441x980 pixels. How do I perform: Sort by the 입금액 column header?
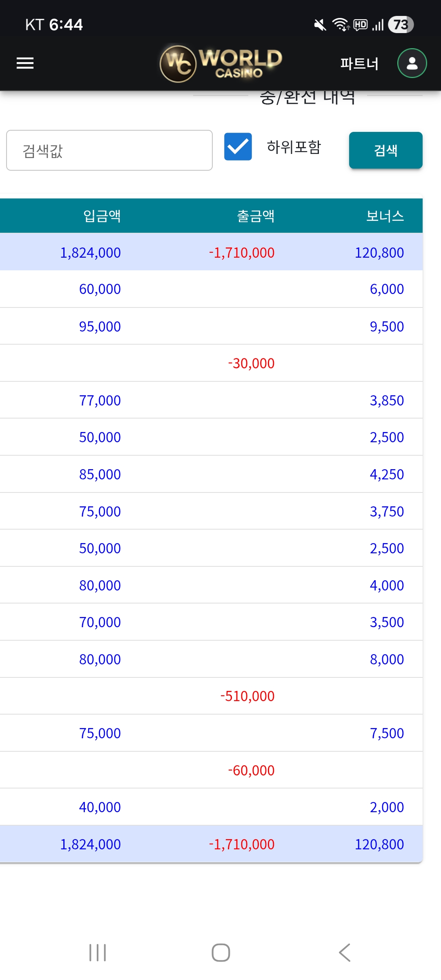pos(102,216)
